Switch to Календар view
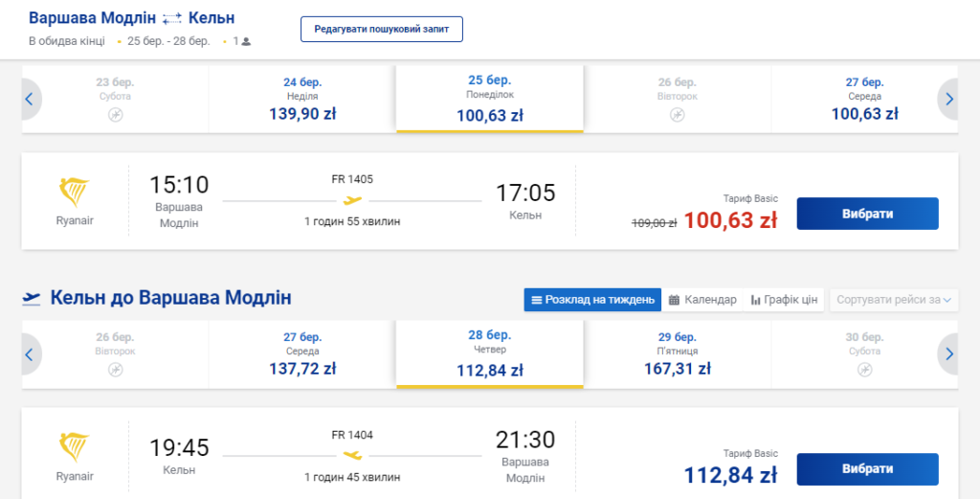This screenshot has height=499, width=980. pyautogui.click(x=702, y=300)
